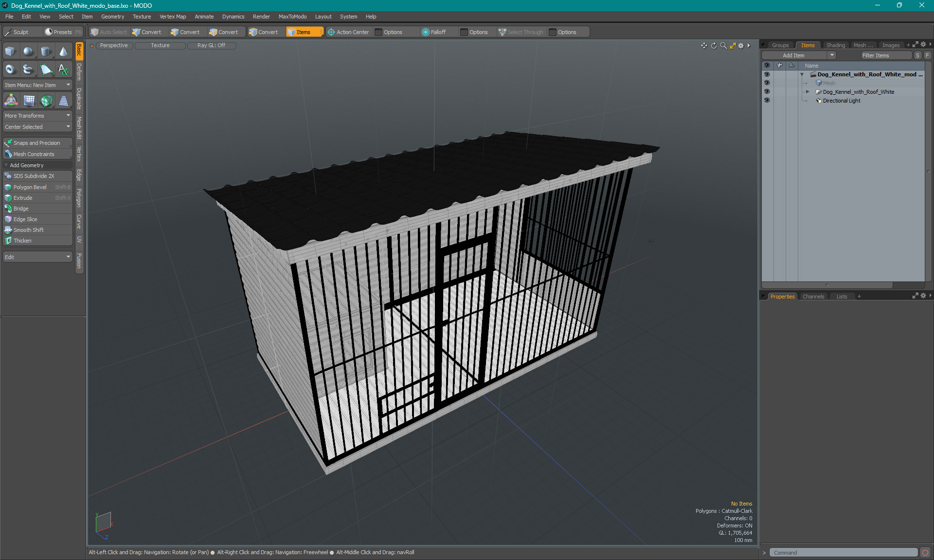Expand the Dog_Kennel_with_Roof_White group

point(808,92)
